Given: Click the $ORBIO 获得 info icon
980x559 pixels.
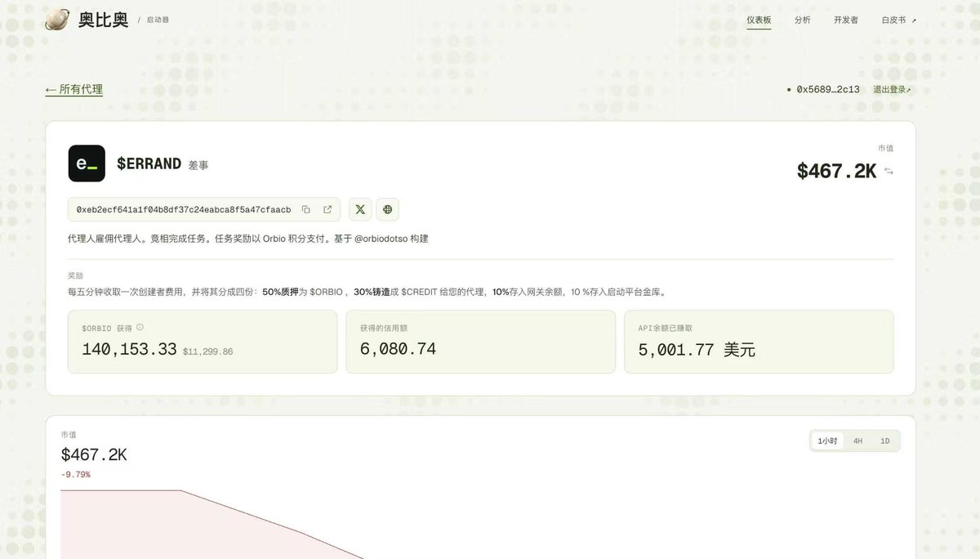Looking at the screenshot, I should (140, 327).
